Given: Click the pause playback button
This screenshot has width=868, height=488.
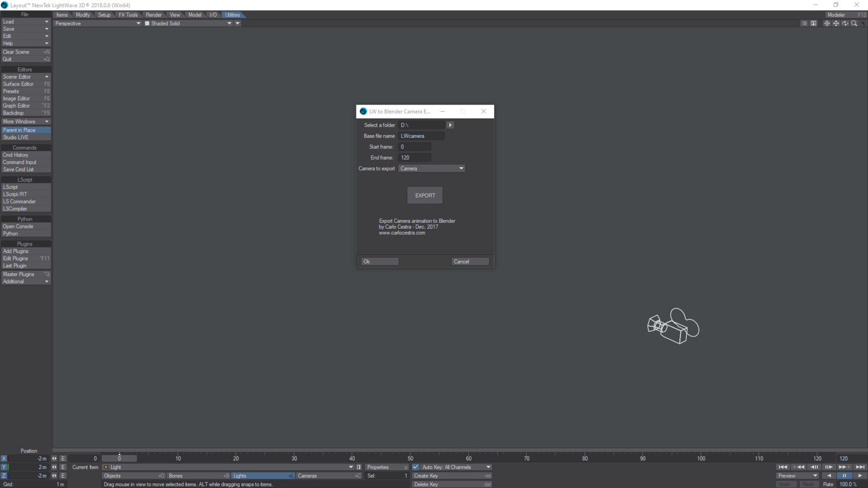Looking at the screenshot, I should click(x=844, y=476).
